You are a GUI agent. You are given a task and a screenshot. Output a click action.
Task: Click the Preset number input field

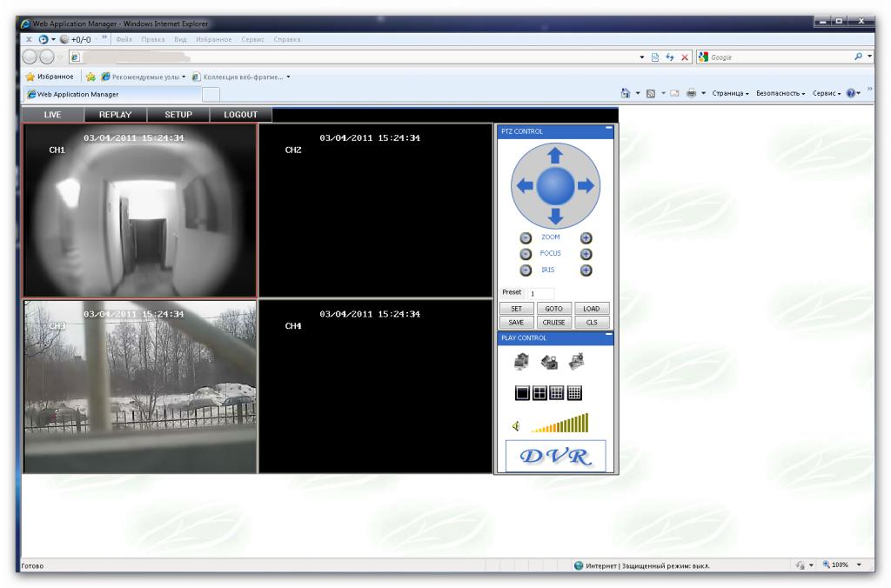[539, 294]
